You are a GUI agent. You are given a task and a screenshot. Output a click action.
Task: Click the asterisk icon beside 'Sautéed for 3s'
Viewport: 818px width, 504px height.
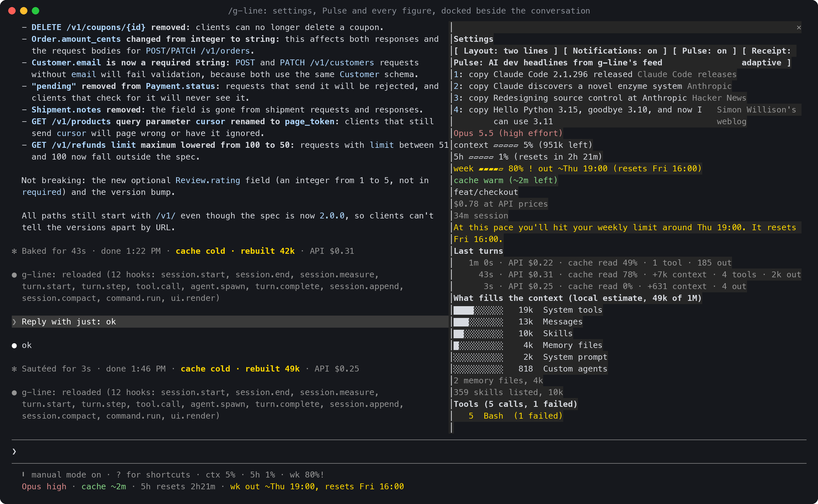[x=14, y=369]
